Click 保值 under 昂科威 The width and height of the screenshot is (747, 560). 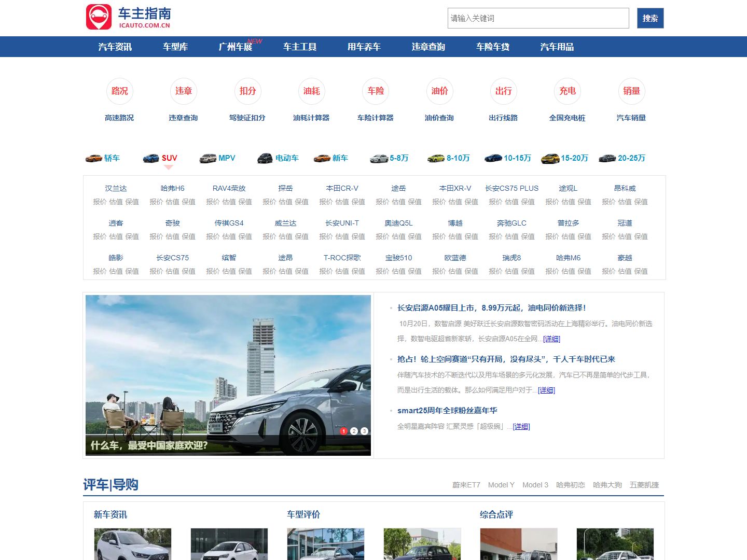641,202
